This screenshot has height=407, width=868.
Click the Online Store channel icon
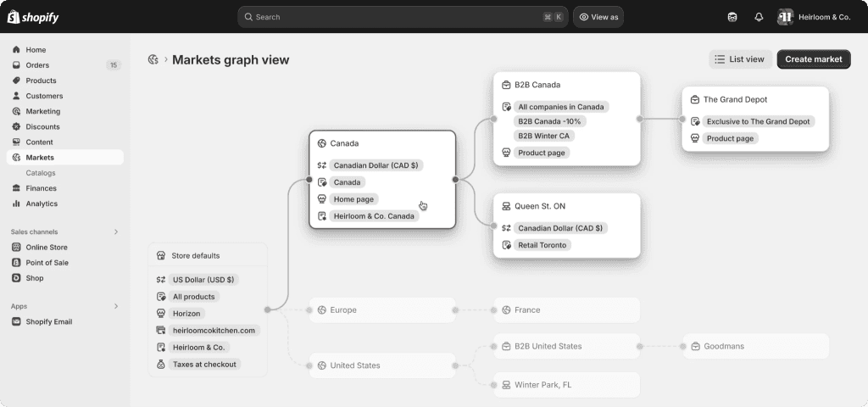tap(16, 248)
